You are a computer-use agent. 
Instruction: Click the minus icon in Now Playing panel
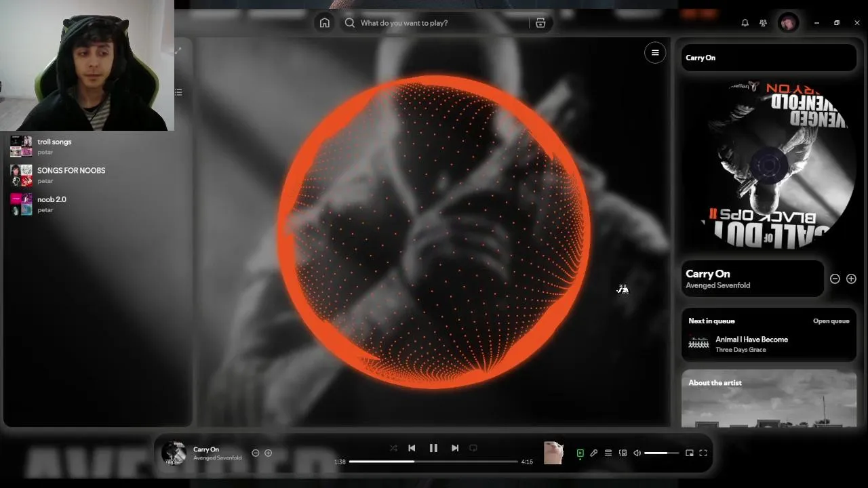pos(835,279)
